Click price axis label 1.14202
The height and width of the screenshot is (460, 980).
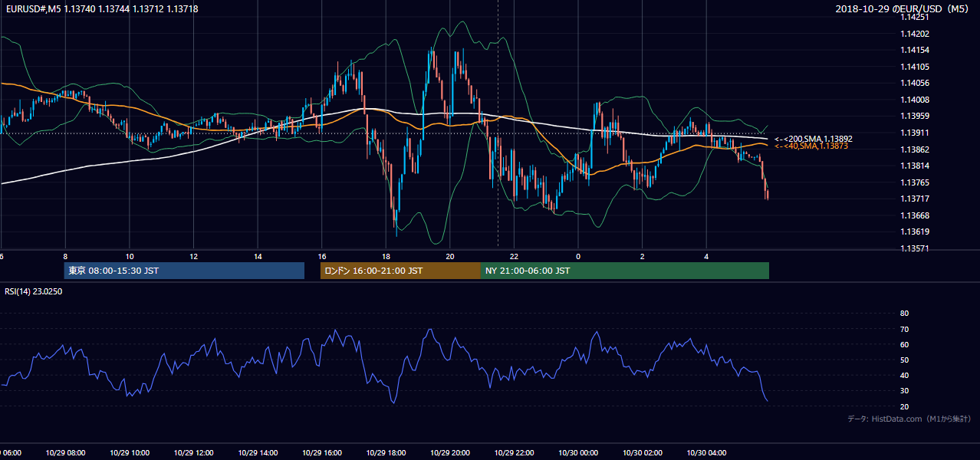(914, 34)
